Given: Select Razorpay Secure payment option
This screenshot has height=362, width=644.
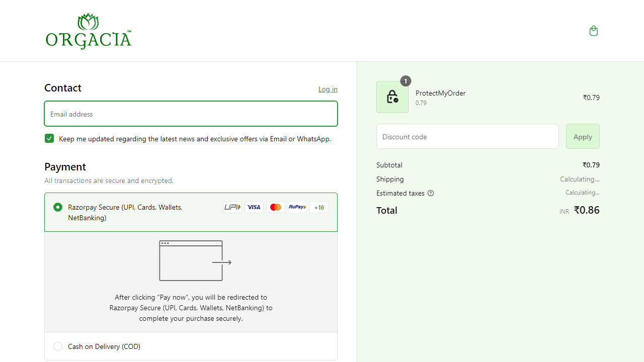Looking at the screenshot, I should coord(58,207).
